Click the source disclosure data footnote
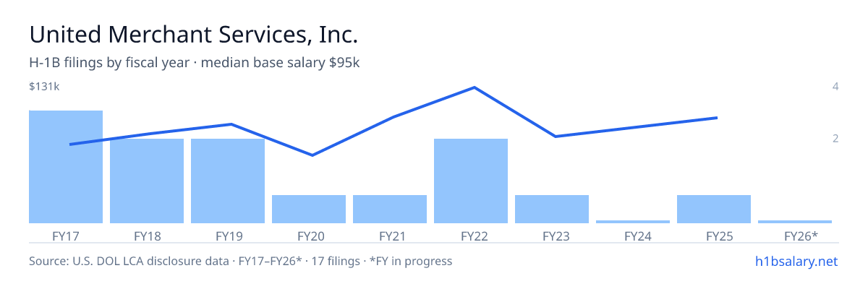Image resolution: width=868 pixels, height=289 pixels. 240,261
